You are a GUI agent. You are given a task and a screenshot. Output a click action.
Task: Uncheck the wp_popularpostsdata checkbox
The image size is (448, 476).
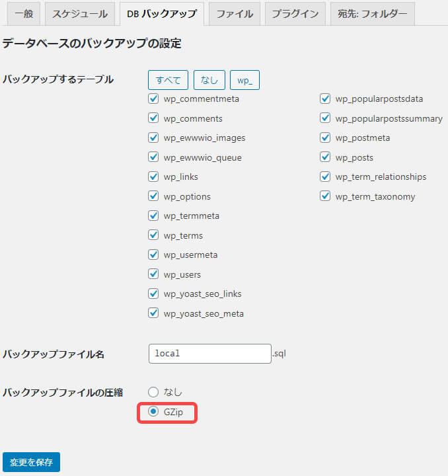pyautogui.click(x=325, y=99)
